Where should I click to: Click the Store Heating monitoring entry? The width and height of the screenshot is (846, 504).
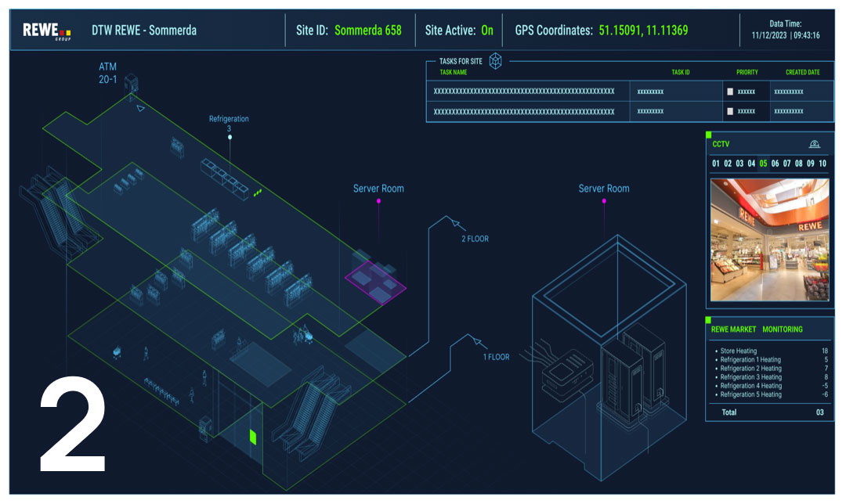(x=739, y=351)
